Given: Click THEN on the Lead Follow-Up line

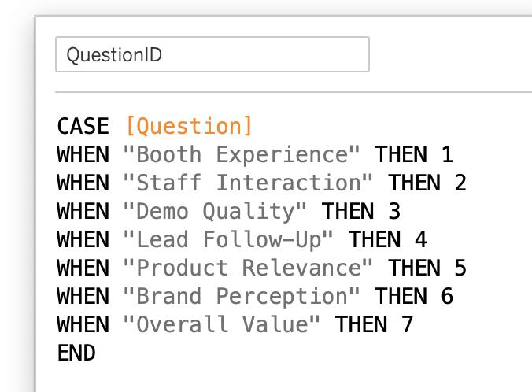Looking at the screenshot, I should click(375, 239).
